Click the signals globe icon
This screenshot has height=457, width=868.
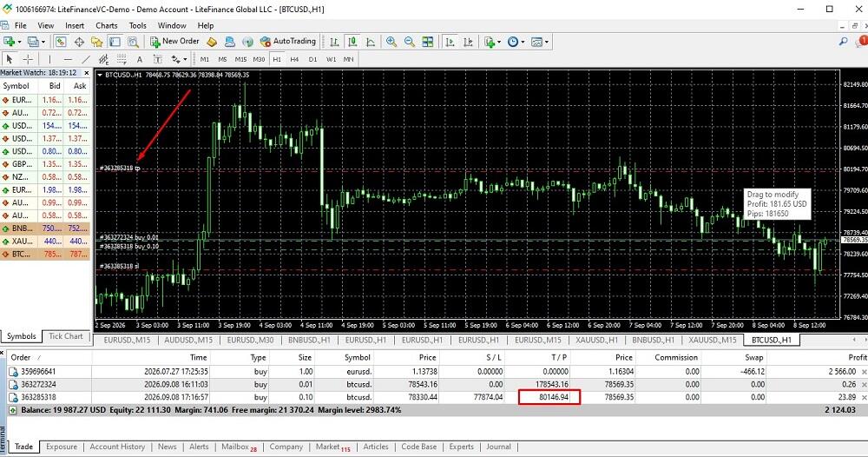click(x=248, y=42)
